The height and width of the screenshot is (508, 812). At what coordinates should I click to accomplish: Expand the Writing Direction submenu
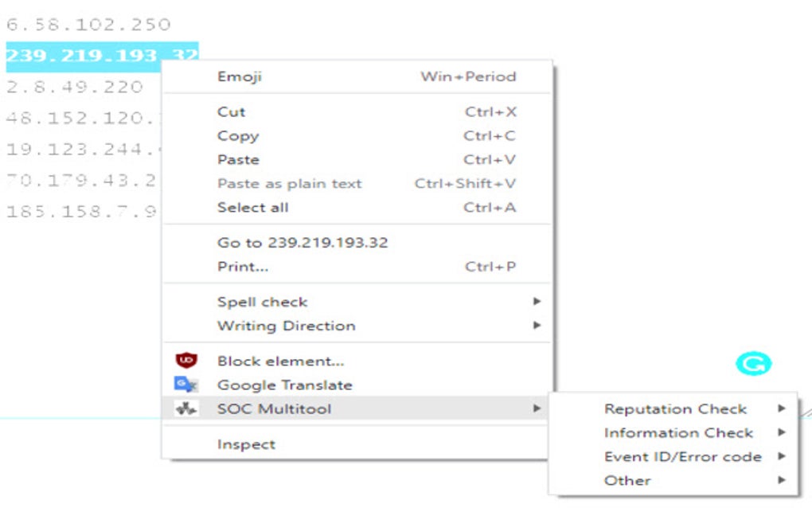286,326
